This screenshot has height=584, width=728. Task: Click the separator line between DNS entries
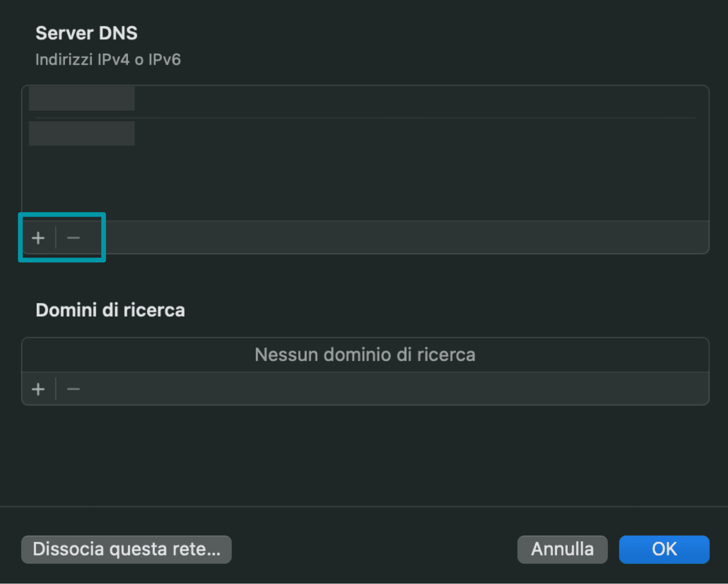click(x=365, y=118)
